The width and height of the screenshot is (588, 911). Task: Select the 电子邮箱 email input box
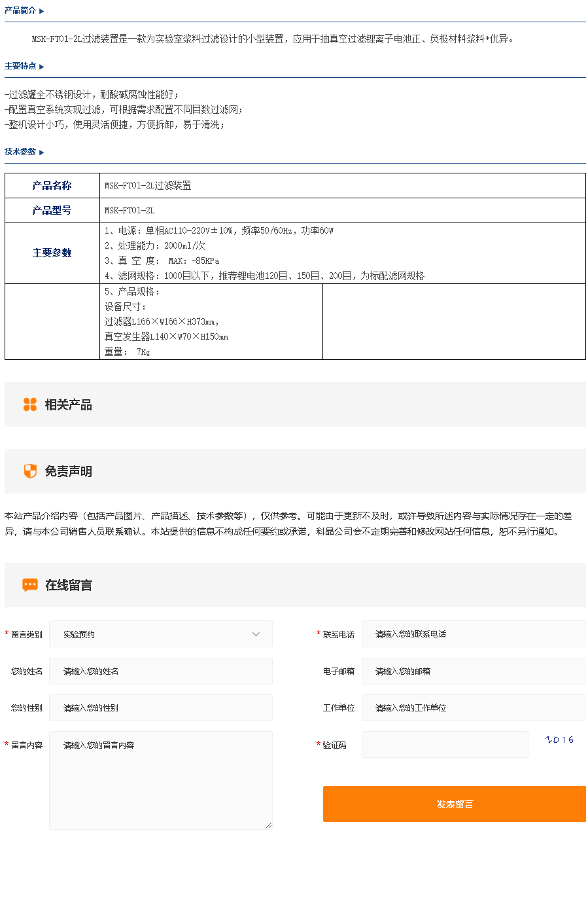(473, 671)
